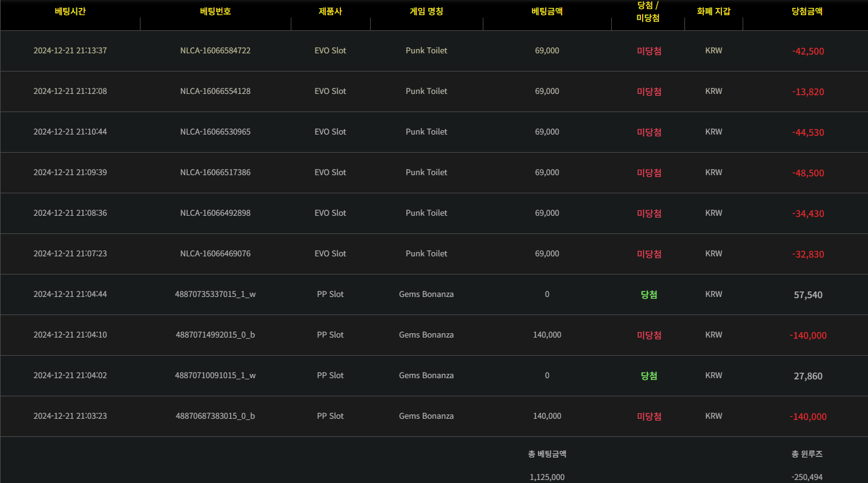Click the total bet value 1,125,000
Viewport: 868px width, 483px height.
(547, 478)
